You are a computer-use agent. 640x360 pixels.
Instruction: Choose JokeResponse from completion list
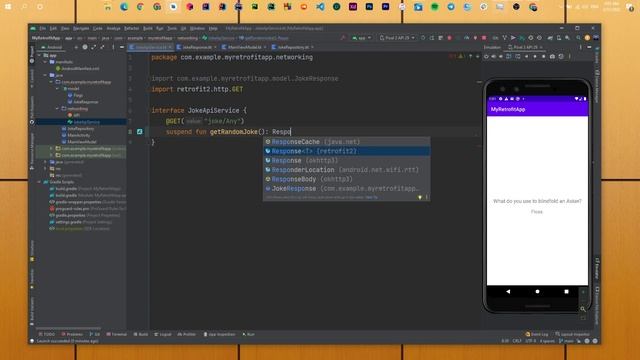(x=346, y=189)
